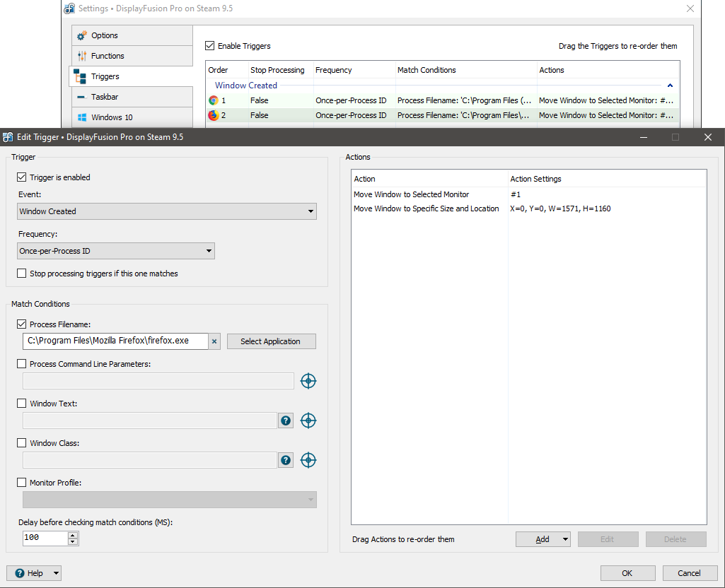Image resolution: width=725 pixels, height=588 pixels.
Task: Clear the Process Filename with the x button
Action: [x=215, y=341]
